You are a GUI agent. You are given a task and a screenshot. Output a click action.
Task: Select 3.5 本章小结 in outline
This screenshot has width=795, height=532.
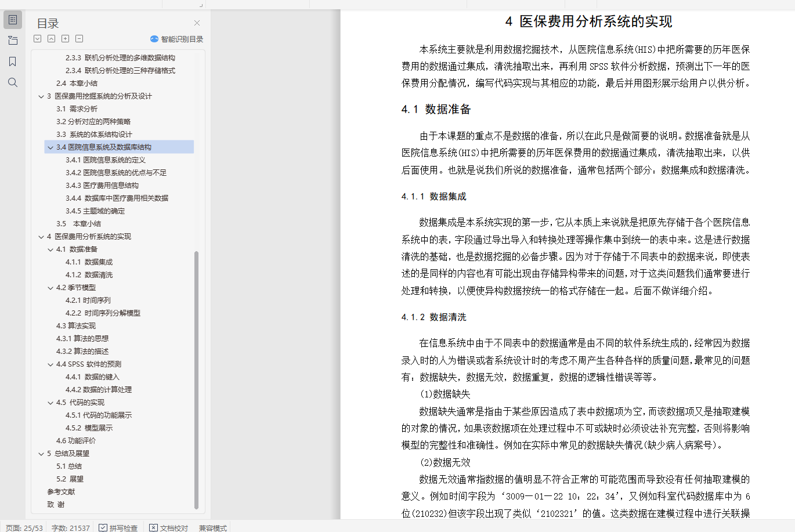pos(78,224)
